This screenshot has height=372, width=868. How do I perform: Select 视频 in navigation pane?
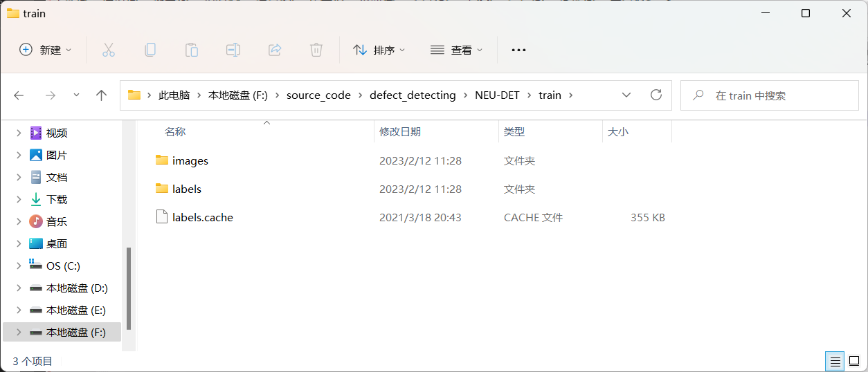57,133
